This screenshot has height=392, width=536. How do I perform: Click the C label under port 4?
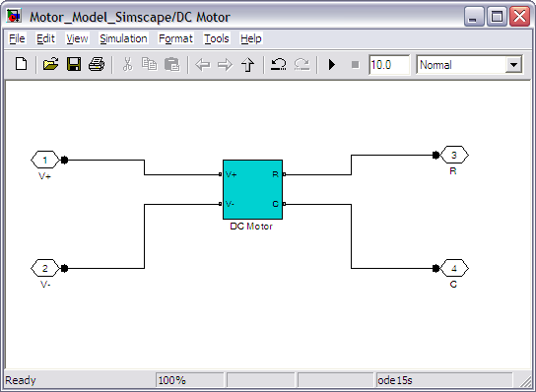pos(453,285)
